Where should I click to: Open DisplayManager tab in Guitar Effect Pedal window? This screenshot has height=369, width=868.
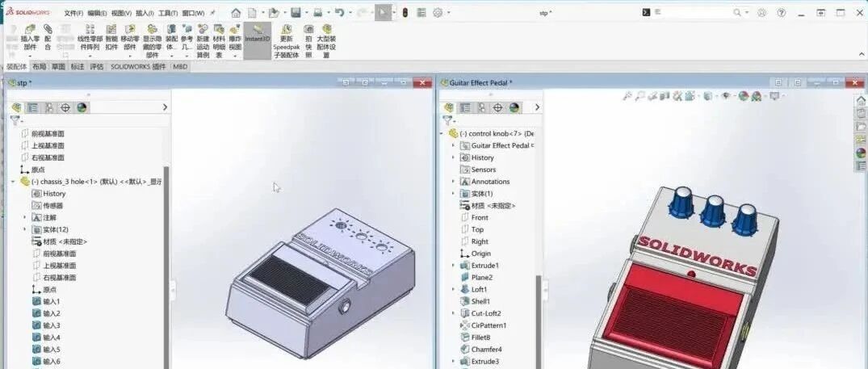[514, 107]
